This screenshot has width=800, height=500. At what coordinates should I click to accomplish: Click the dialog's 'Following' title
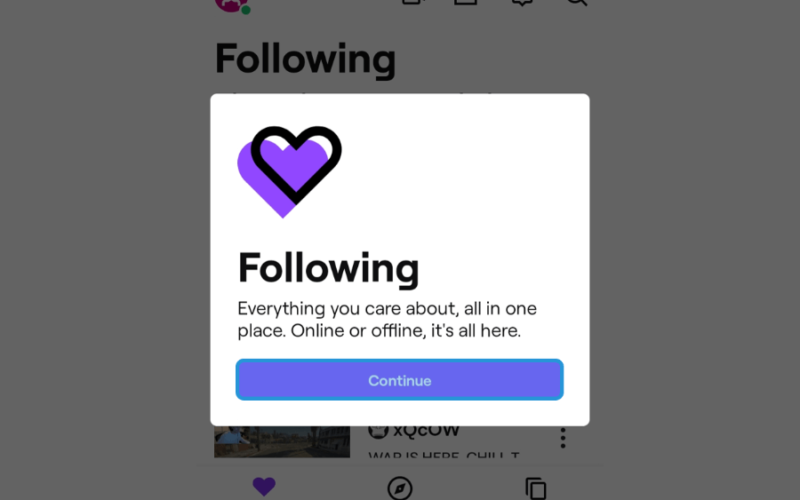pyautogui.click(x=328, y=268)
